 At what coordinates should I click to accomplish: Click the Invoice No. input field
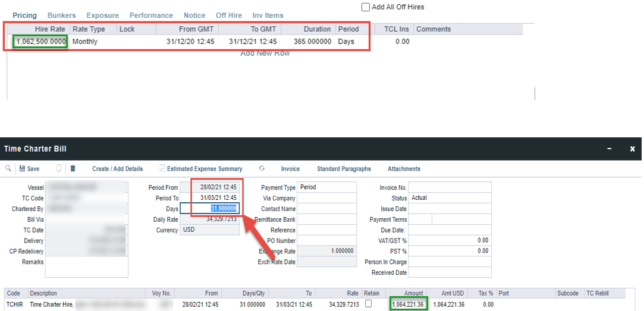[x=450, y=187]
